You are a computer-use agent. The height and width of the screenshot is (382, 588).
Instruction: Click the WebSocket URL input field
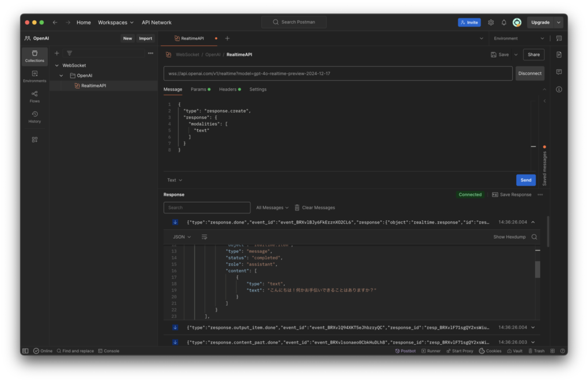click(338, 73)
